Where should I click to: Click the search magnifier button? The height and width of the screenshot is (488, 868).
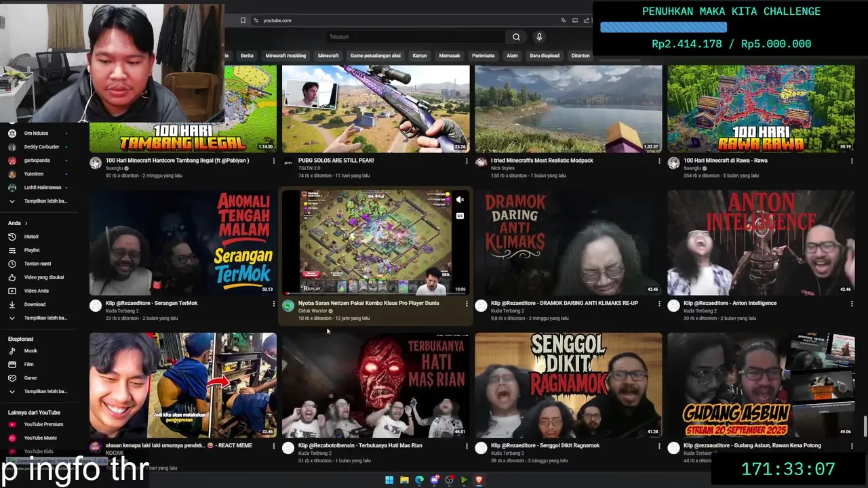[x=516, y=37]
